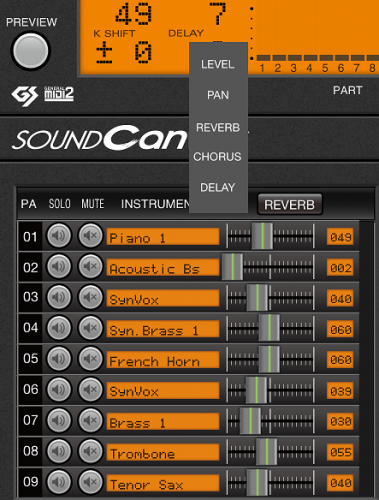The height and width of the screenshot is (500, 379).
Task: Click value 039 for part 06 SynVox
Action: pyautogui.click(x=340, y=391)
